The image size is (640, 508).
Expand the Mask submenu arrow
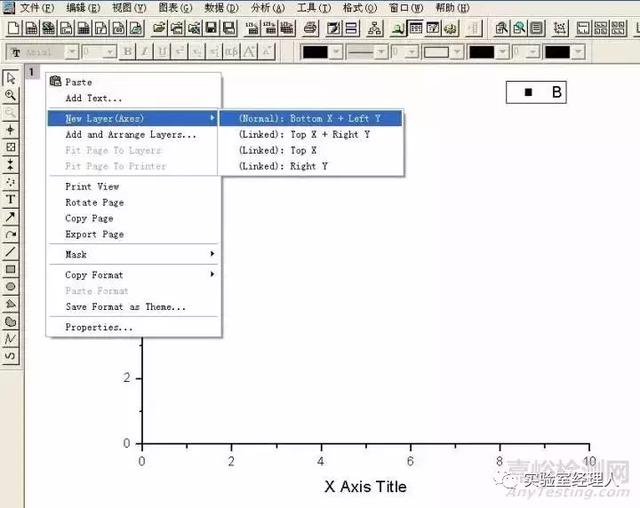point(212,254)
